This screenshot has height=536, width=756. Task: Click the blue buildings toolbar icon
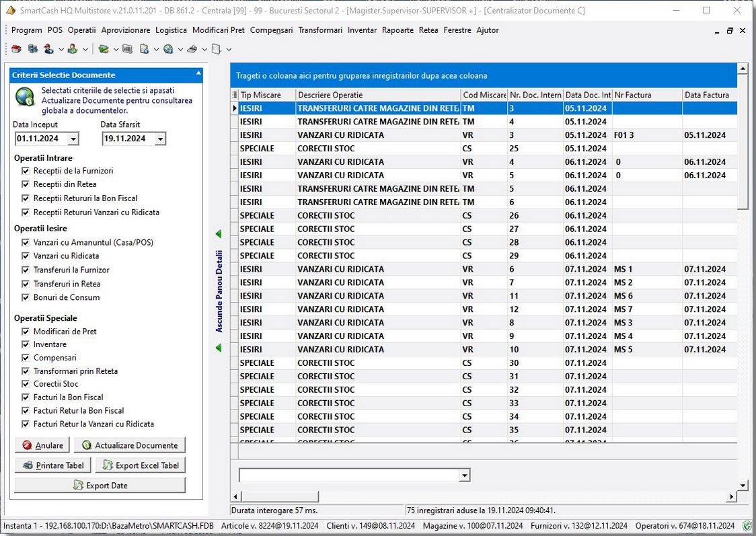pos(33,49)
